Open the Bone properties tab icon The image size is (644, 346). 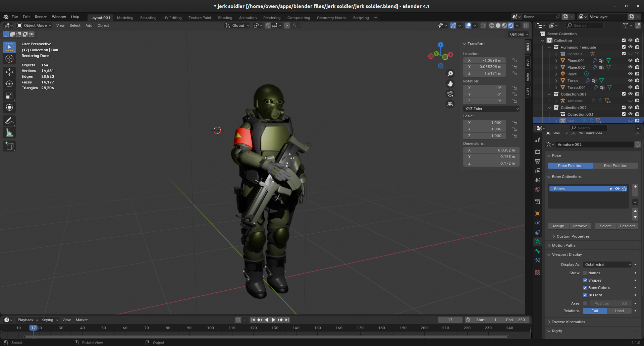pos(538,251)
